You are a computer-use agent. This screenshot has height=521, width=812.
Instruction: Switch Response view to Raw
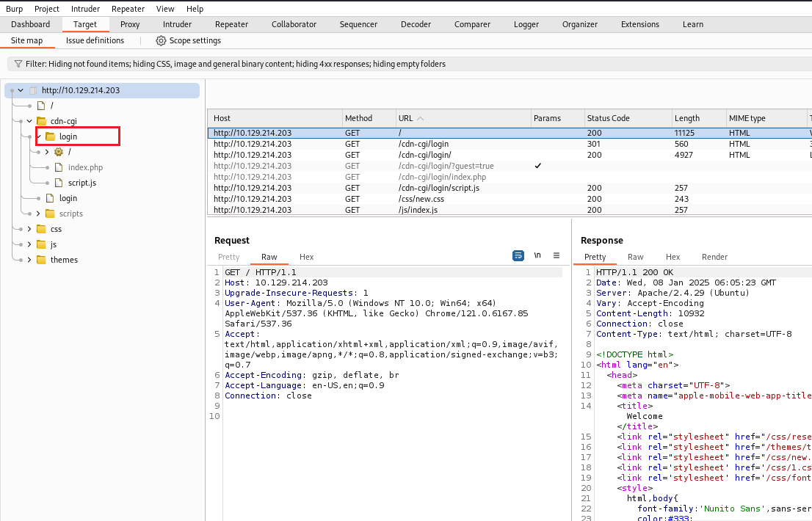[635, 257]
